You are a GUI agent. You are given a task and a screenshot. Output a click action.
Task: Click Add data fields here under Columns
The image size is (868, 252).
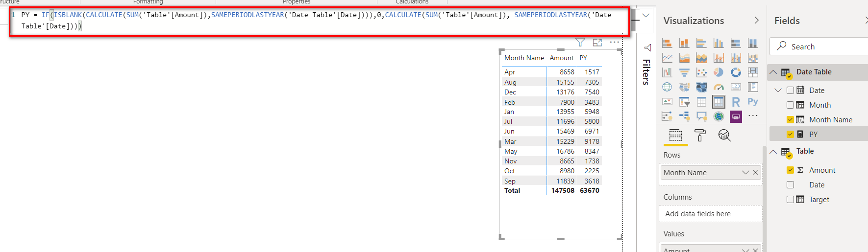point(710,214)
